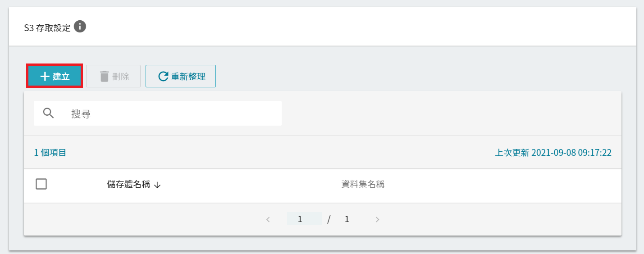Go to the next page with the right chevron
Image resolution: width=644 pixels, height=254 pixels.
click(378, 220)
